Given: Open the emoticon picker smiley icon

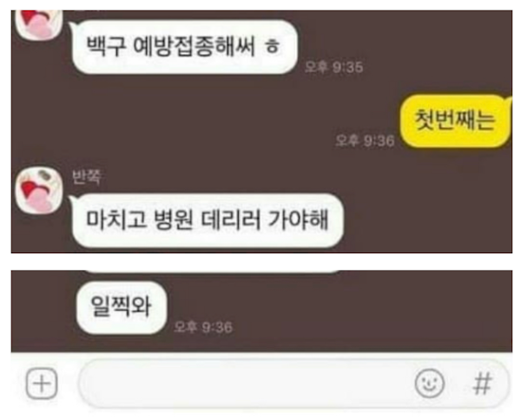Looking at the screenshot, I should [x=430, y=384].
